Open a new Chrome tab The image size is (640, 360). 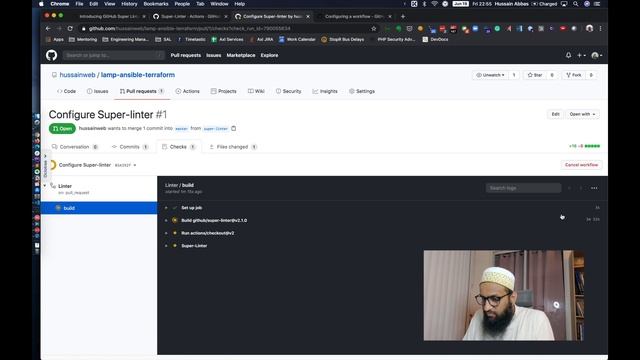[403, 17]
